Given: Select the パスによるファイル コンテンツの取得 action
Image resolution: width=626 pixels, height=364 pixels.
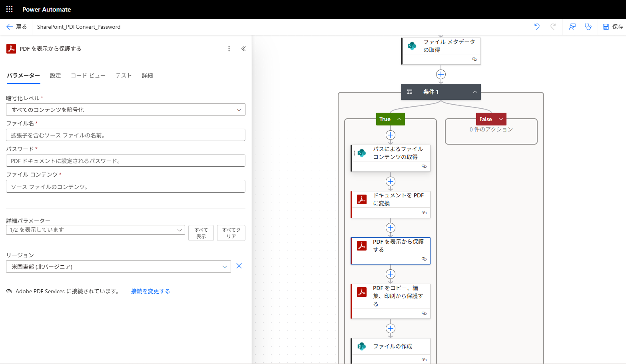Looking at the screenshot, I should [x=391, y=158].
